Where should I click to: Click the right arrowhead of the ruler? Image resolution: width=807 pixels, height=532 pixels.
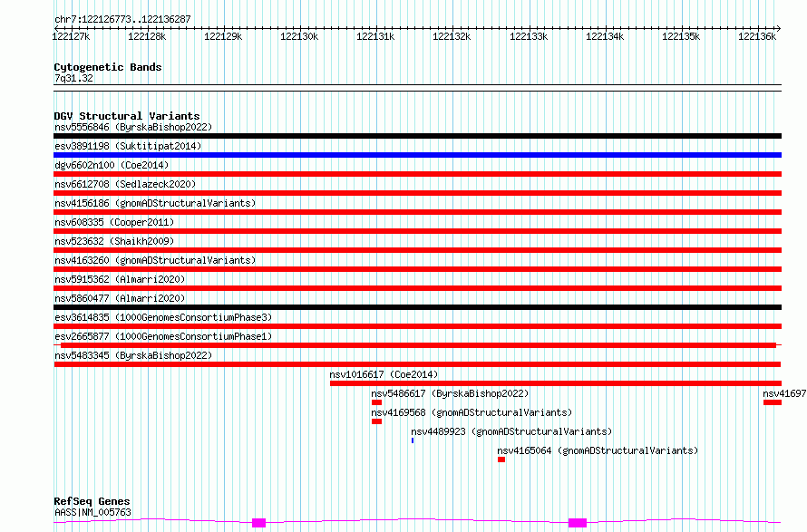(779, 28)
